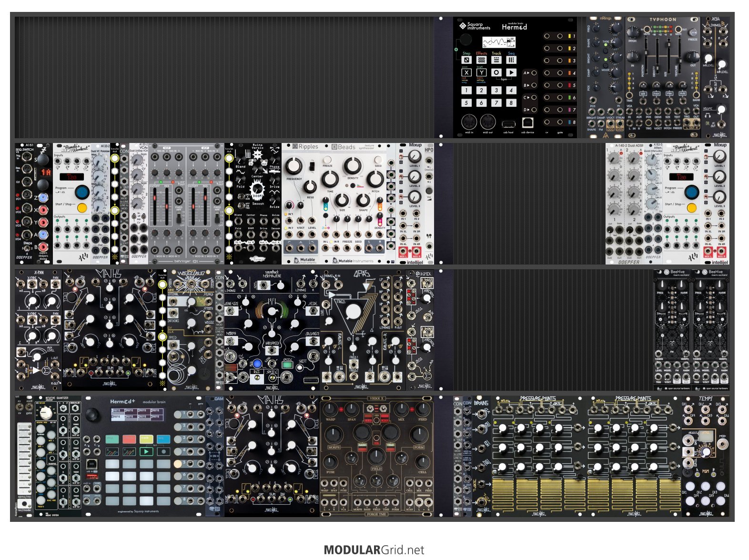Click the red USB port on Hermod+
Screen dimensions: 749x560
tap(91, 476)
